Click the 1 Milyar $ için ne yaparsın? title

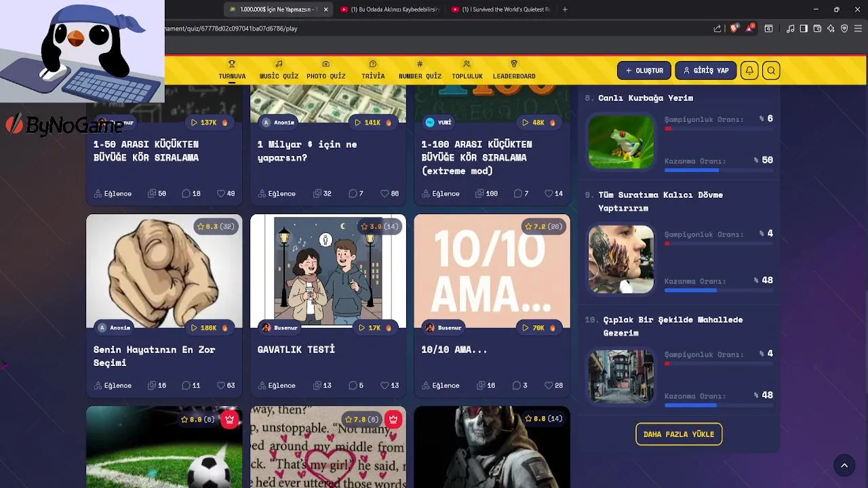click(x=307, y=150)
